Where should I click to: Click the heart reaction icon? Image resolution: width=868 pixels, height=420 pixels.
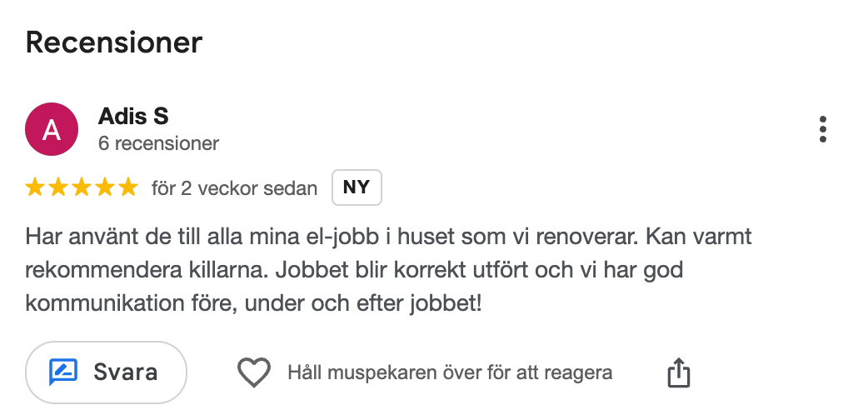pyautogui.click(x=254, y=372)
